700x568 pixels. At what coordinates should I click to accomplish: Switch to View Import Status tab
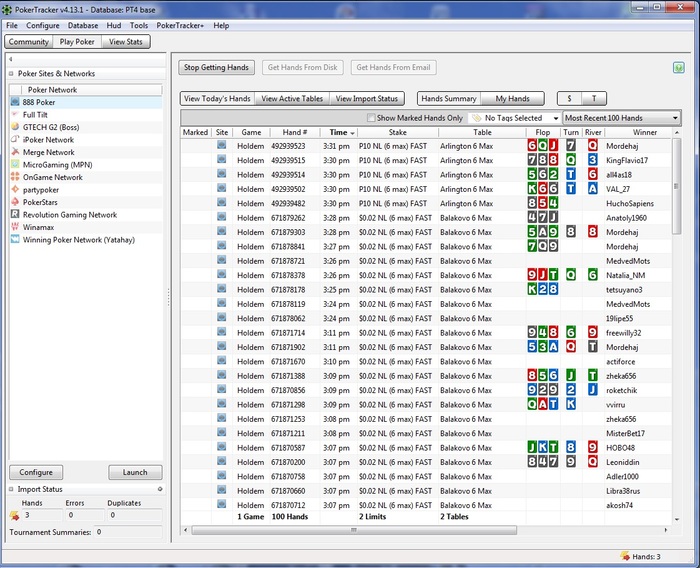pos(367,99)
